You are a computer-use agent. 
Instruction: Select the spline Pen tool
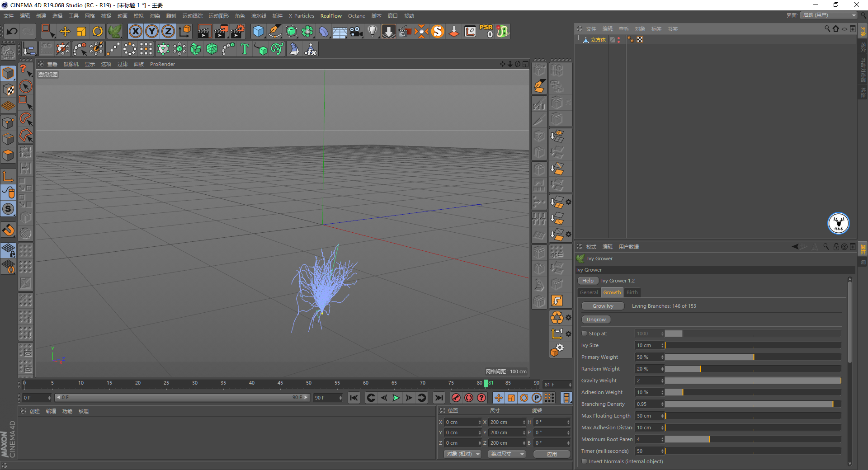pyautogui.click(x=274, y=31)
